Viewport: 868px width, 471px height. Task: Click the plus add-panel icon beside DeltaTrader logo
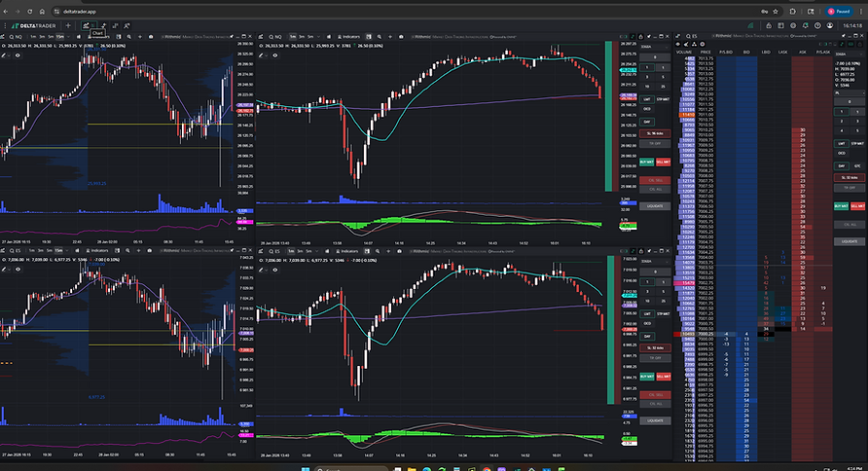68,25
